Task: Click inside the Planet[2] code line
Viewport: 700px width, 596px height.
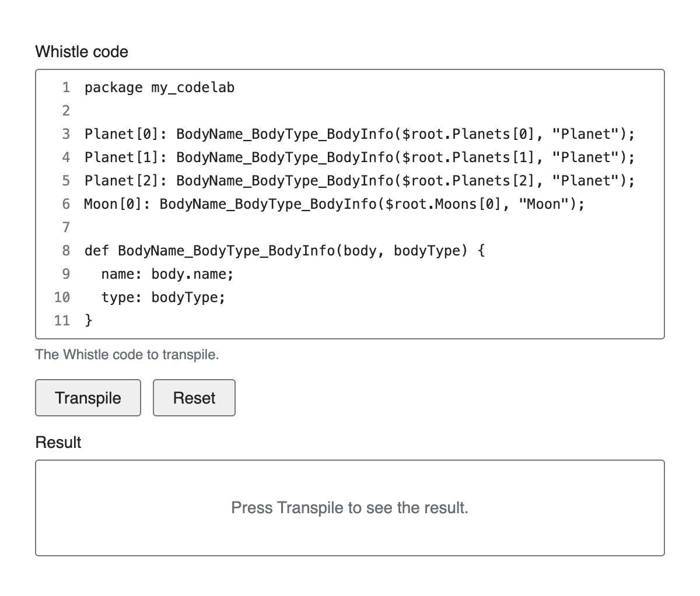Action: click(x=359, y=181)
